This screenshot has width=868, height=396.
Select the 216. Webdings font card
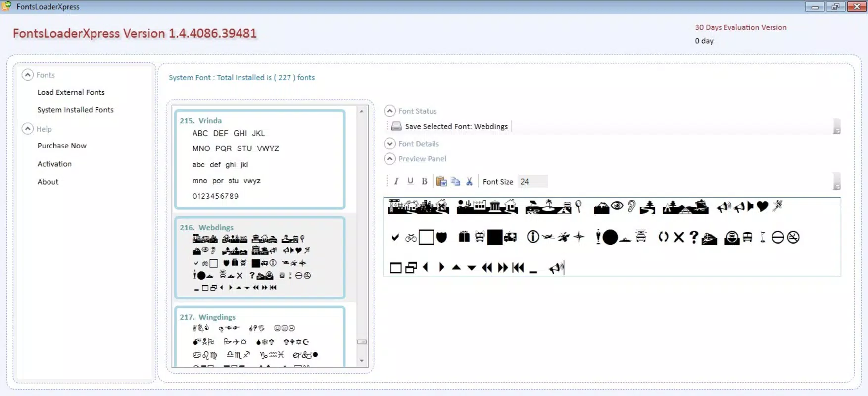[260, 258]
